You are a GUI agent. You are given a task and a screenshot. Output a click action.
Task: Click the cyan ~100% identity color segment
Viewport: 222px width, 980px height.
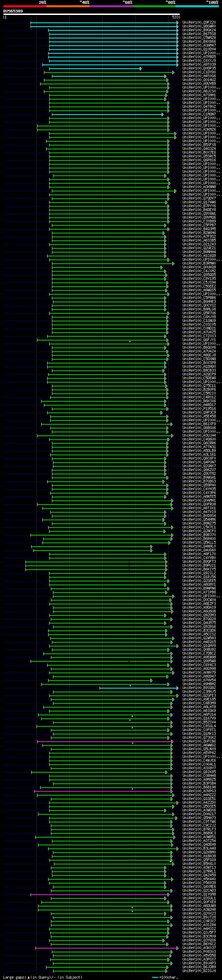(x=197, y=6)
